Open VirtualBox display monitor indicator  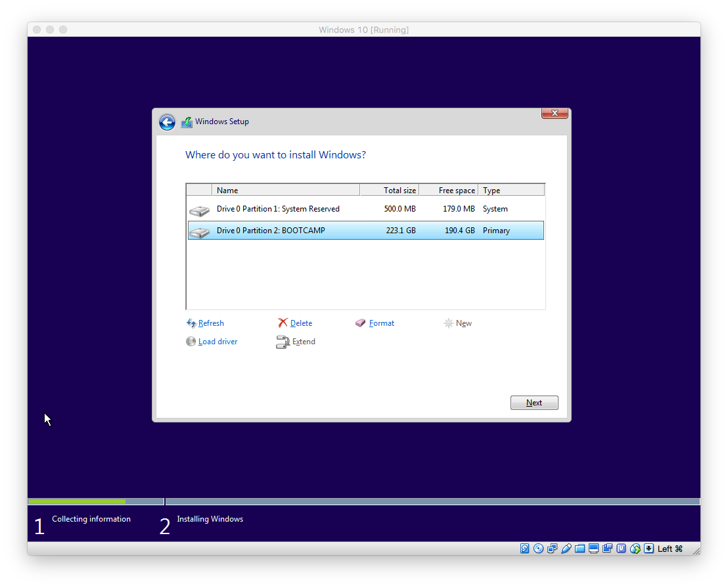point(593,549)
